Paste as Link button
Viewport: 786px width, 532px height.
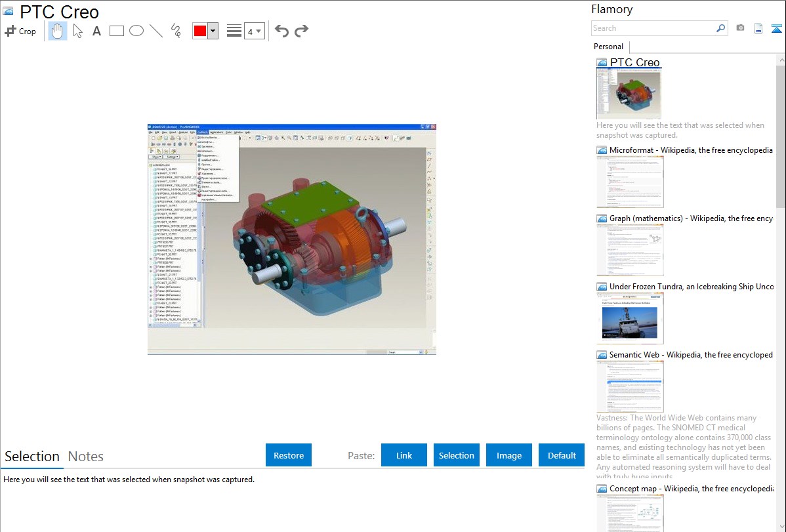(x=404, y=455)
